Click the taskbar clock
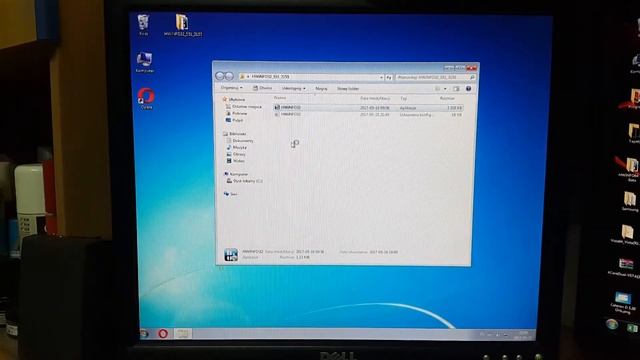 click(523, 335)
